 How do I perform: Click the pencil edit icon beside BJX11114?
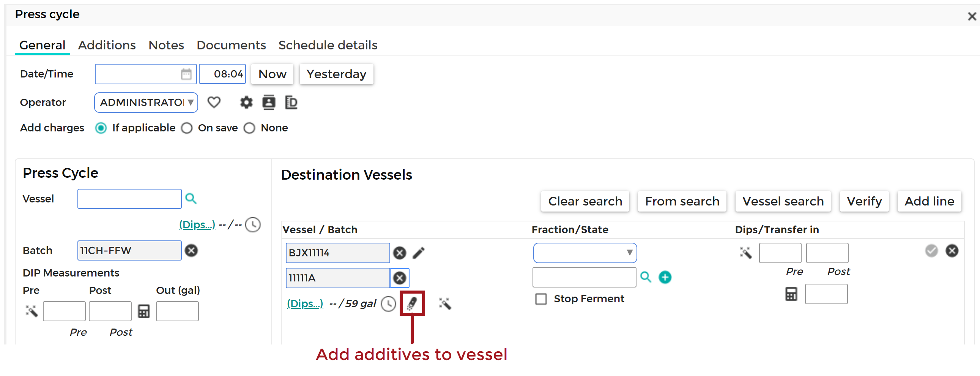(x=419, y=253)
